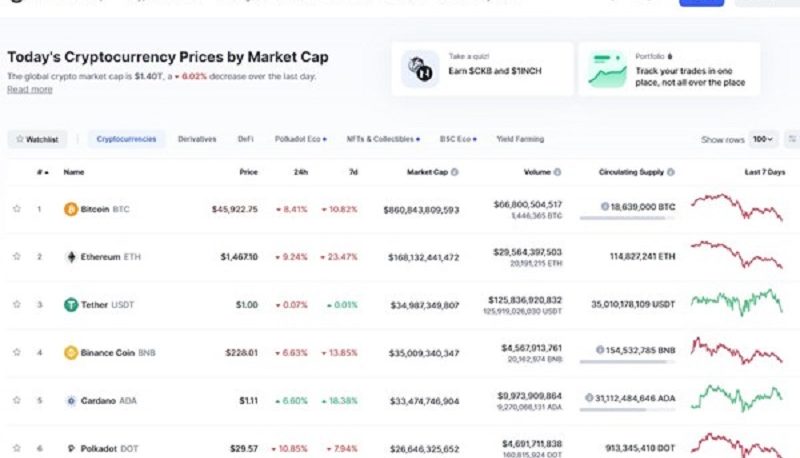Click Circulating Supply info icon

pos(671,172)
